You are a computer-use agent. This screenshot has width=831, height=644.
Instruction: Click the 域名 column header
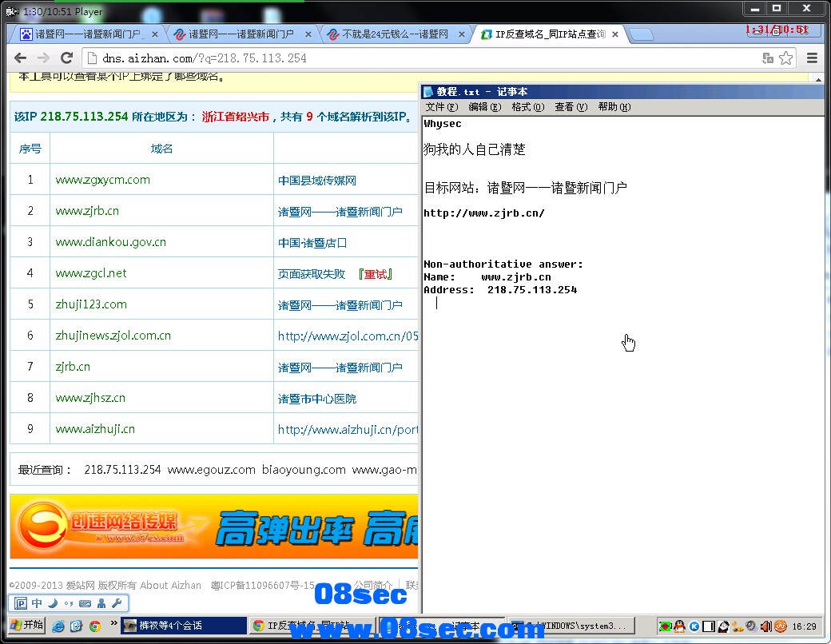[x=161, y=149]
